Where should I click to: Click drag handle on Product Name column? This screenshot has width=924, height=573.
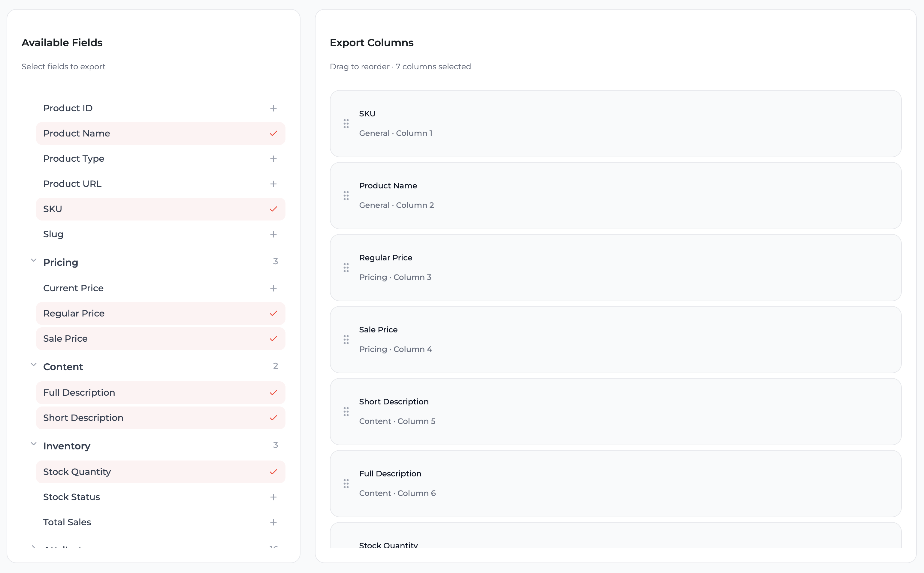pos(346,196)
